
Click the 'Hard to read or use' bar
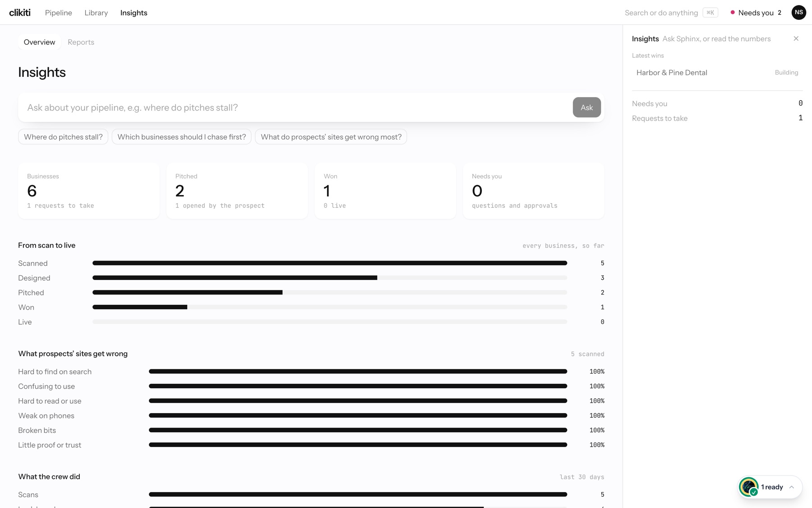pos(358,401)
